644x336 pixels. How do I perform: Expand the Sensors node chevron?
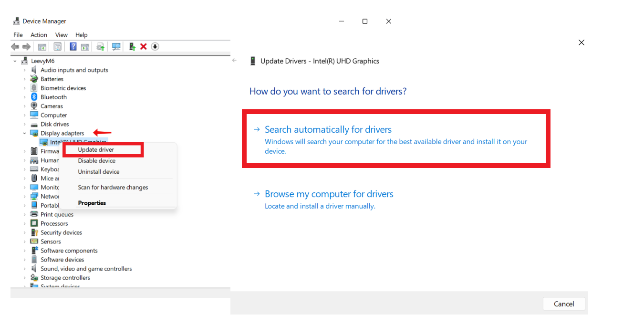pyautogui.click(x=25, y=241)
